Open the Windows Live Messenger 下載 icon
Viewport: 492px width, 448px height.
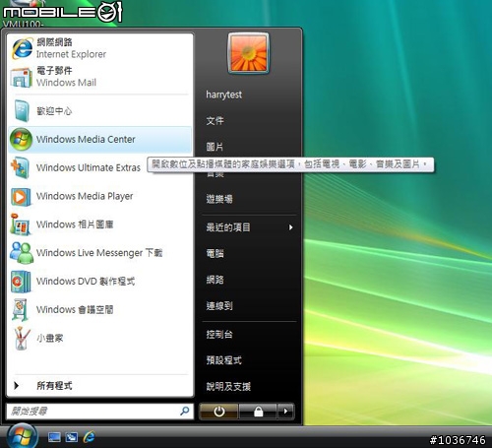tap(22, 253)
